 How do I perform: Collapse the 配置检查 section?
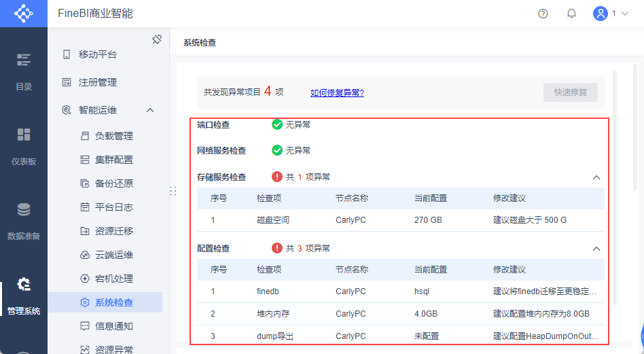click(596, 249)
